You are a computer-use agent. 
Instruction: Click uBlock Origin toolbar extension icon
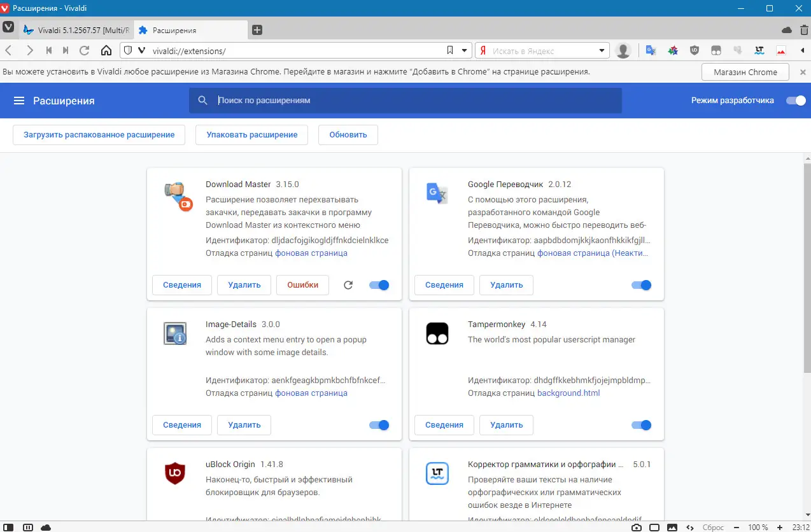(x=695, y=51)
